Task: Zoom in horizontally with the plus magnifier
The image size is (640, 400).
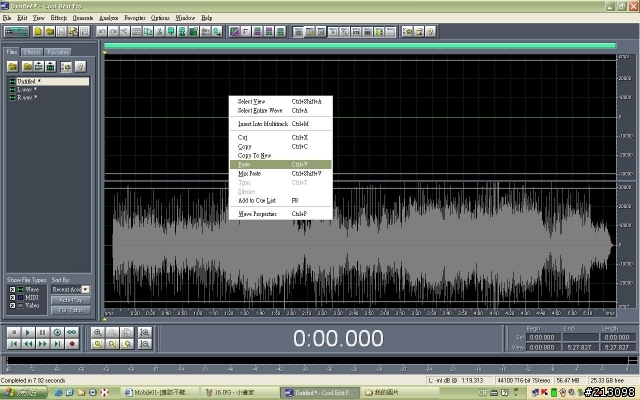Action: (98, 332)
